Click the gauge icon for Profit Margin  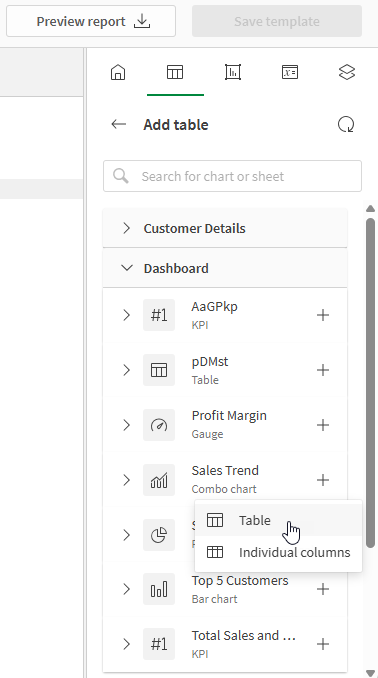point(159,425)
